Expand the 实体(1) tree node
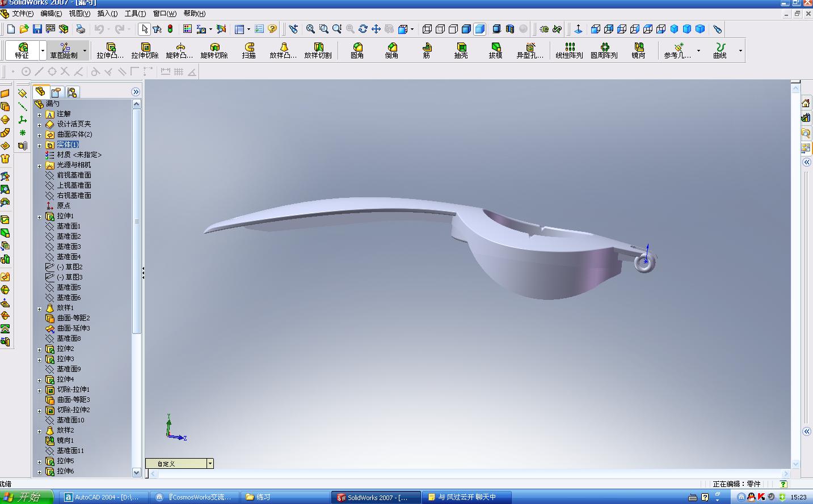Image resolution: width=813 pixels, height=504 pixels. 40,145
